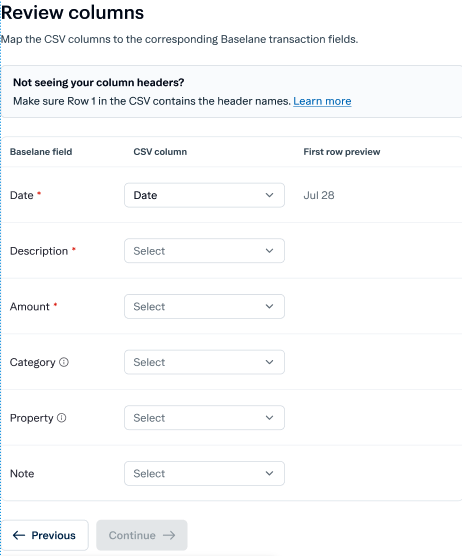Open the Note Select dropdown

[204, 473]
